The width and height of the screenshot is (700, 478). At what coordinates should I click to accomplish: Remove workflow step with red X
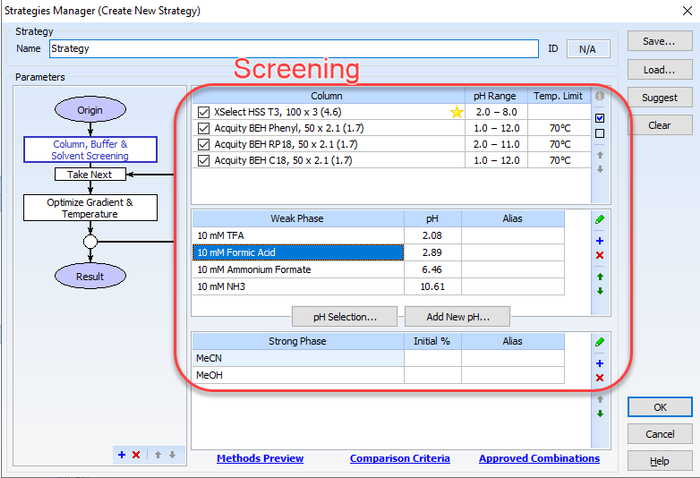click(x=136, y=455)
